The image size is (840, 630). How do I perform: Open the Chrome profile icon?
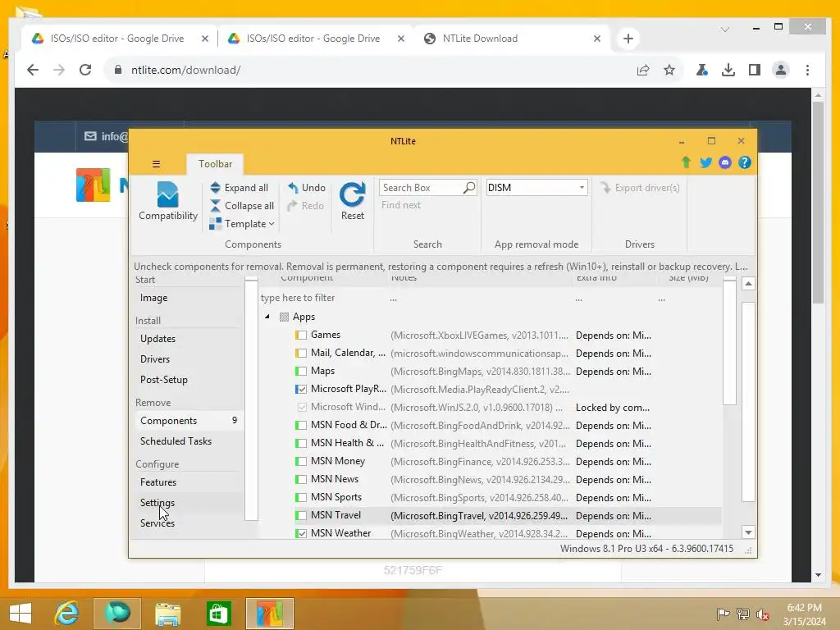pos(781,70)
